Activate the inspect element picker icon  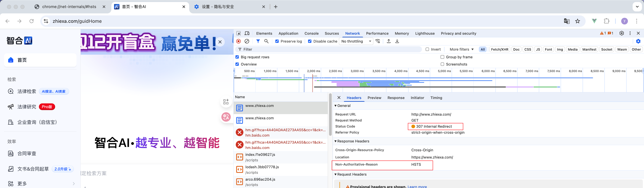[x=238, y=33]
